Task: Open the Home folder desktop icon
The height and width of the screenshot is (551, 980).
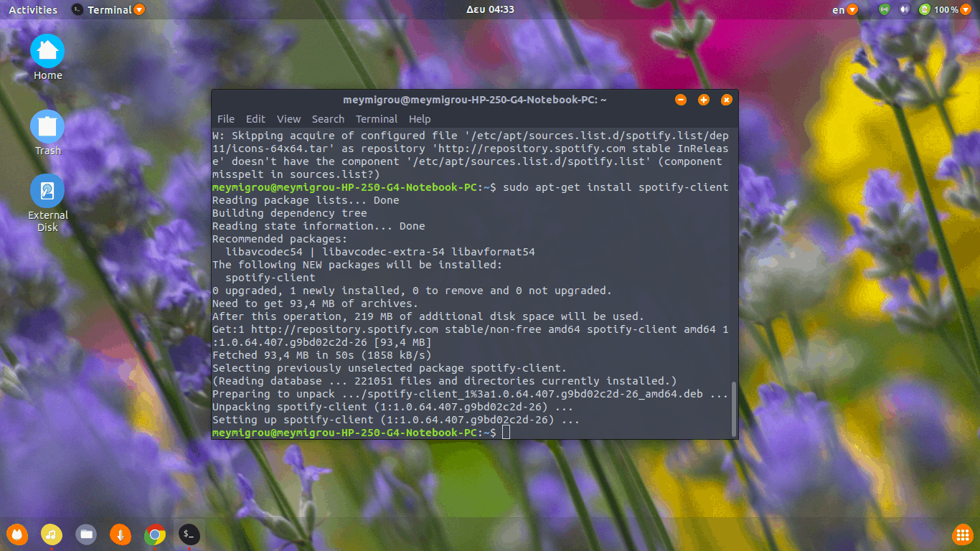Action: tap(47, 51)
